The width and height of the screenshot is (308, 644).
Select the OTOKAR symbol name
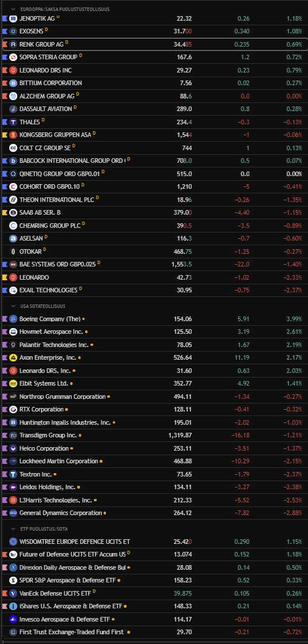point(31,251)
